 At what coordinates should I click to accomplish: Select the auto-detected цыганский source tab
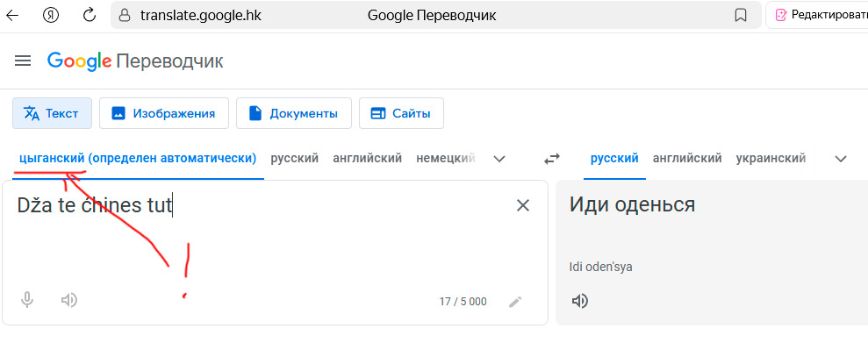click(138, 159)
